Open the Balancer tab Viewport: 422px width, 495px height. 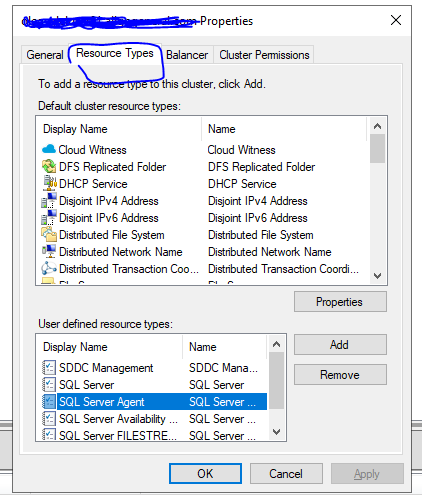[187, 55]
